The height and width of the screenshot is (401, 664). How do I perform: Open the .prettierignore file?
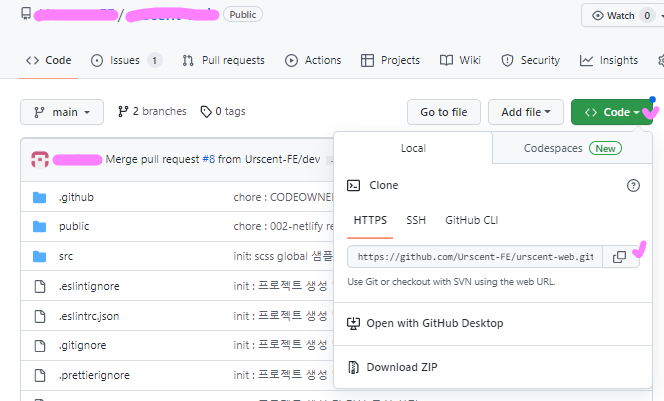tap(94, 376)
